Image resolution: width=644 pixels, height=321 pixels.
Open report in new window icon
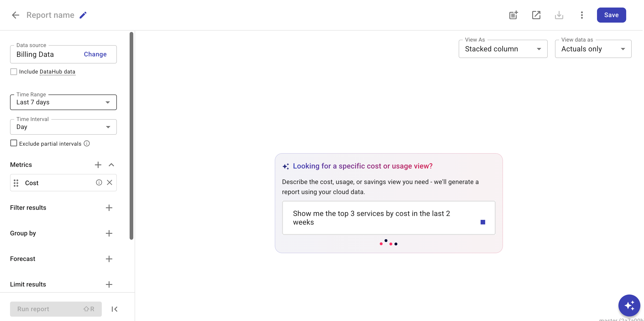pyautogui.click(x=536, y=15)
